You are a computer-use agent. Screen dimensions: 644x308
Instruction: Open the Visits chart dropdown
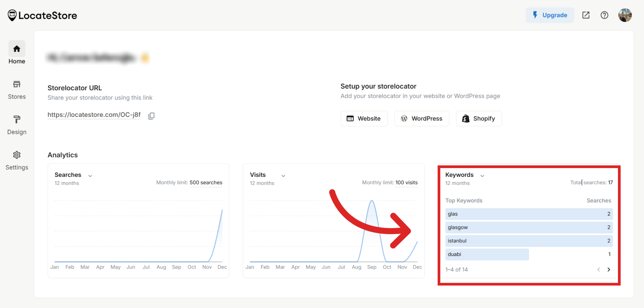(283, 176)
